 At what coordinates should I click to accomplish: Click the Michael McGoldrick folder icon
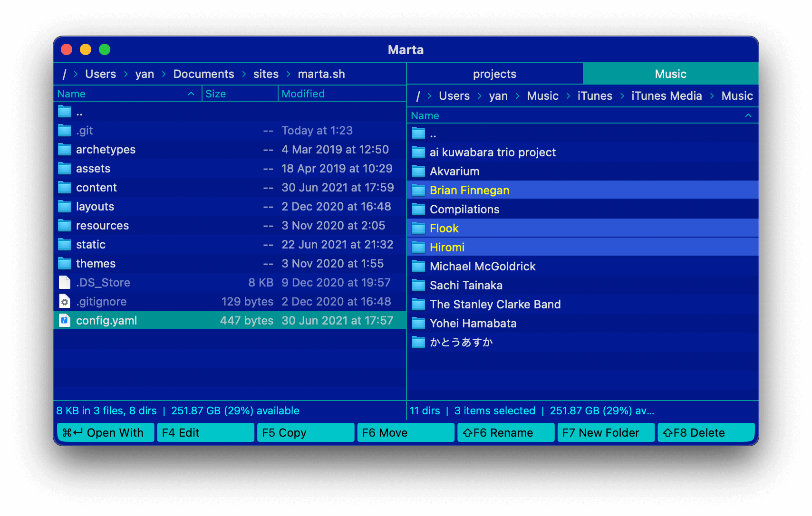tap(418, 267)
